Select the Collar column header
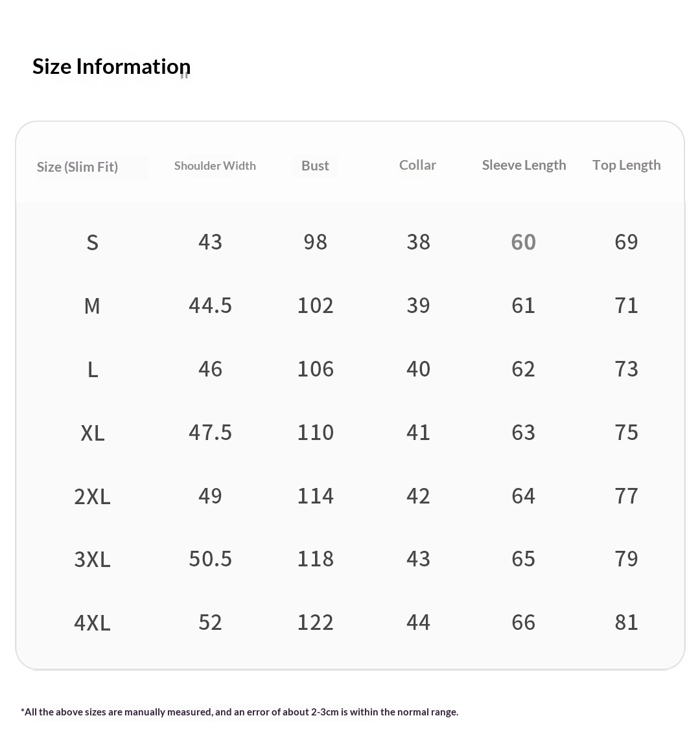The width and height of the screenshot is (700, 753). point(417,165)
